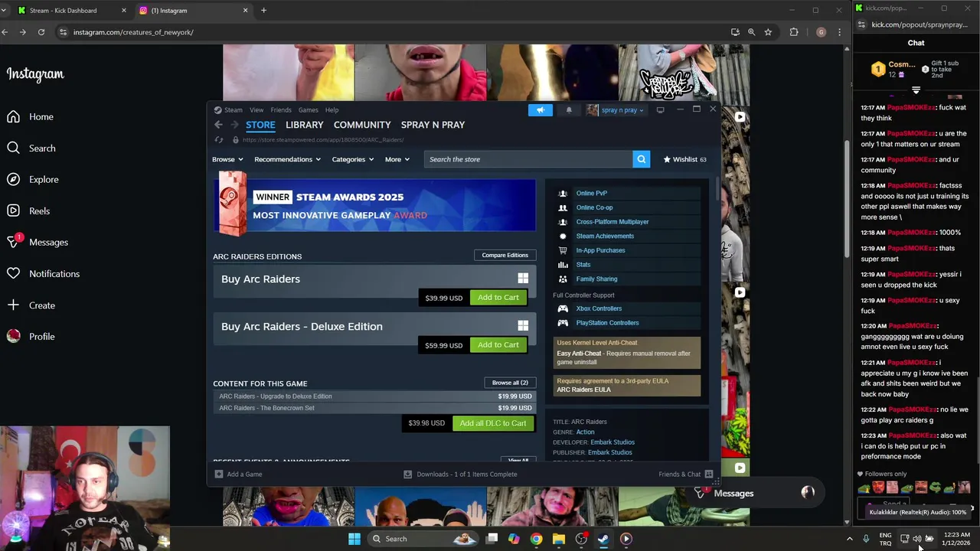Open the Help menu in Steam
The height and width of the screenshot is (551, 980).
coord(332,110)
